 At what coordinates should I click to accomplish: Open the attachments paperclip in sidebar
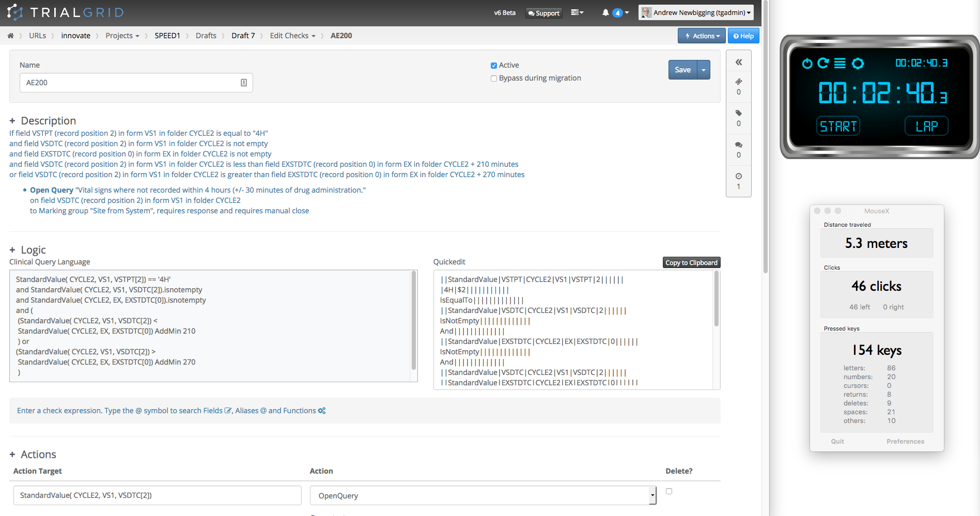[738, 82]
